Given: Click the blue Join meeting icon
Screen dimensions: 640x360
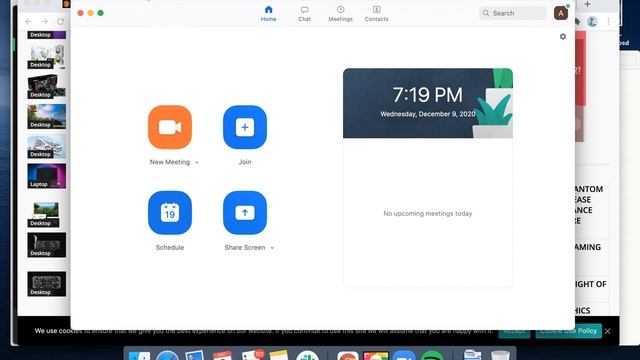Looking at the screenshot, I should coord(245,127).
